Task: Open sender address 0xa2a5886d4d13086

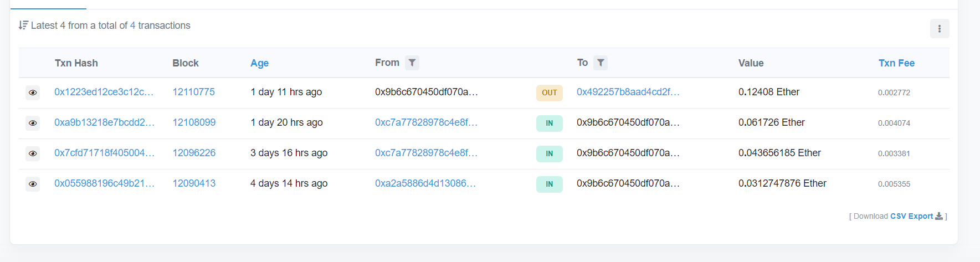Action: click(425, 183)
